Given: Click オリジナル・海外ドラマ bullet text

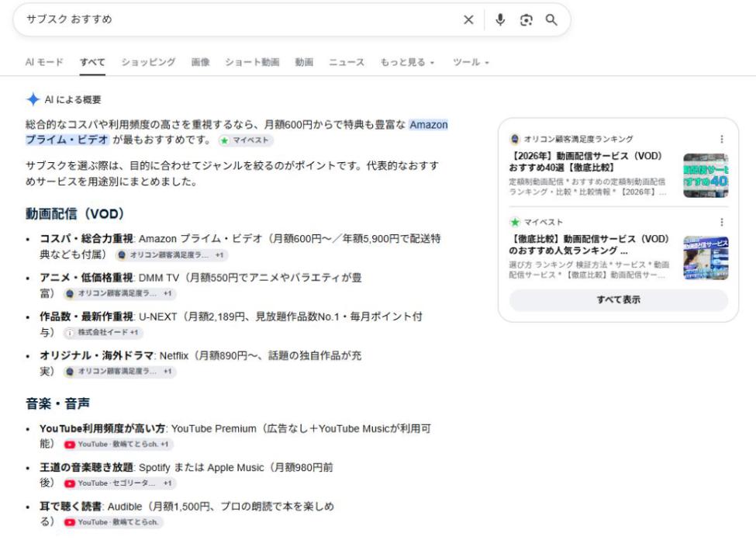Looking at the screenshot, I should coord(96,355).
